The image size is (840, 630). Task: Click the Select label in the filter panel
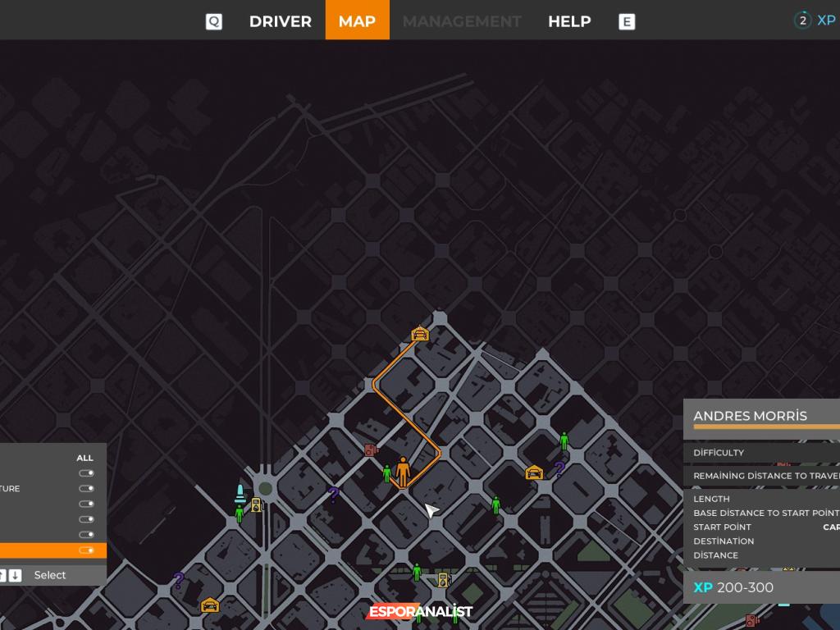[50, 575]
